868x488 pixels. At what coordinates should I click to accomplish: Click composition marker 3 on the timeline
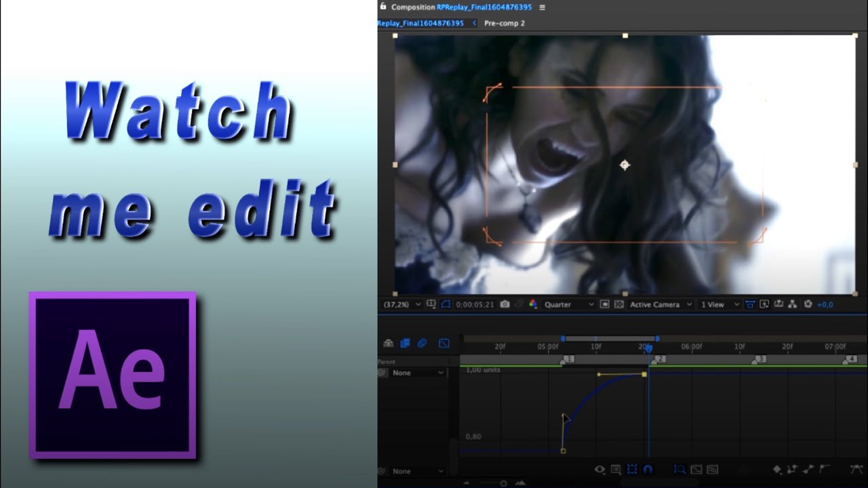click(759, 359)
